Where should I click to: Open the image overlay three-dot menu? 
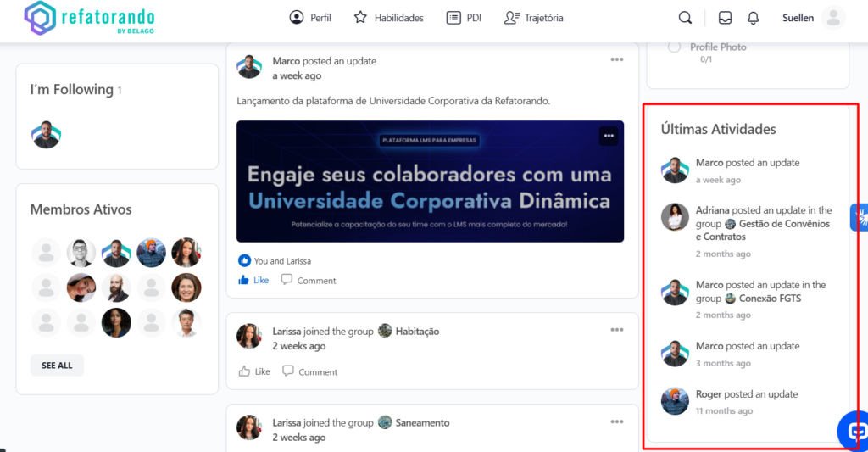tap(608, 136)
